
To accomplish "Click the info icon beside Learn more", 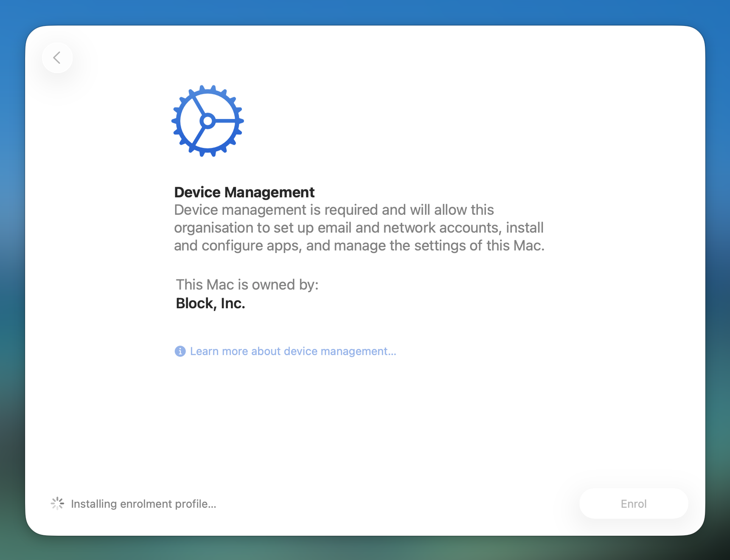I will 180,351.
